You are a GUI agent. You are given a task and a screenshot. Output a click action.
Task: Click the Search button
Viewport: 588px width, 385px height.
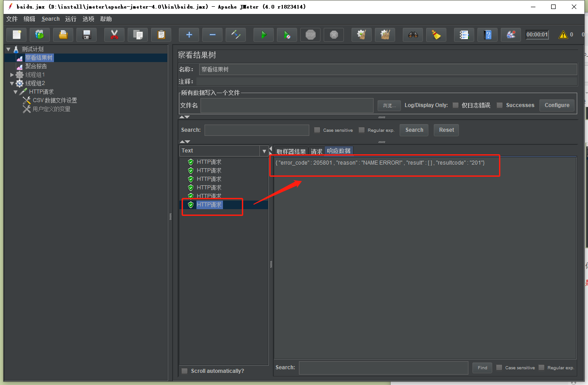414,130
